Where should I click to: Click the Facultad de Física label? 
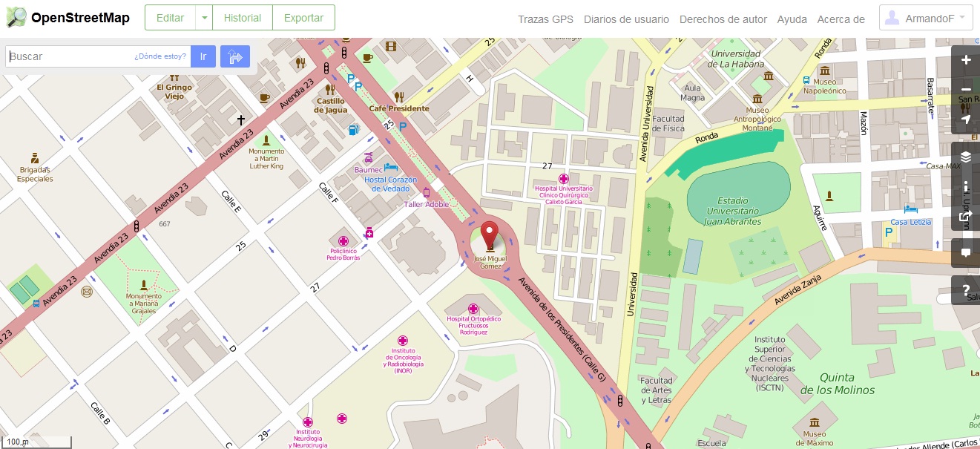(668, 123)
